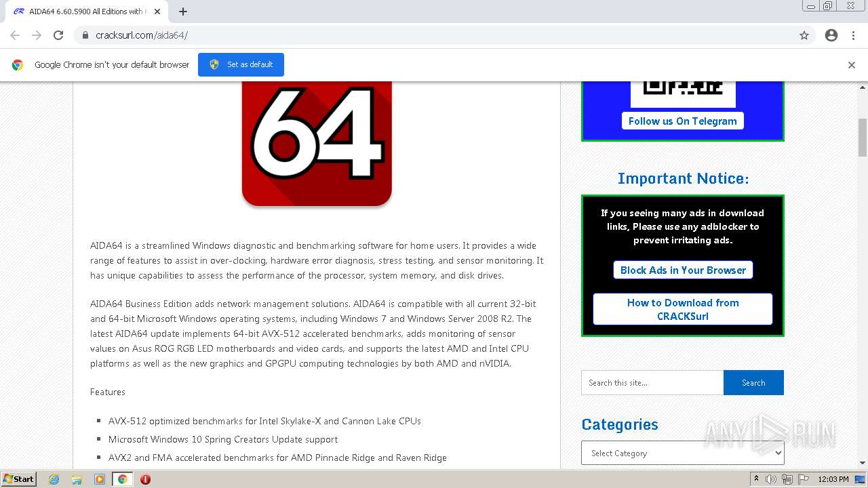
Task: Close the AIDA64 browser tab
Action: [157, 12]
